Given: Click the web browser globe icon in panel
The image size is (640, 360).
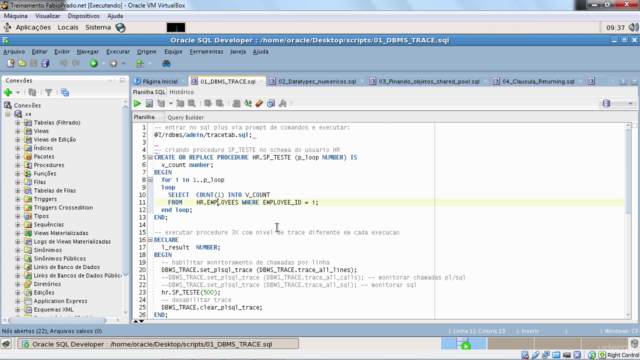Looking at the screenshot, I should click(120, 27).
